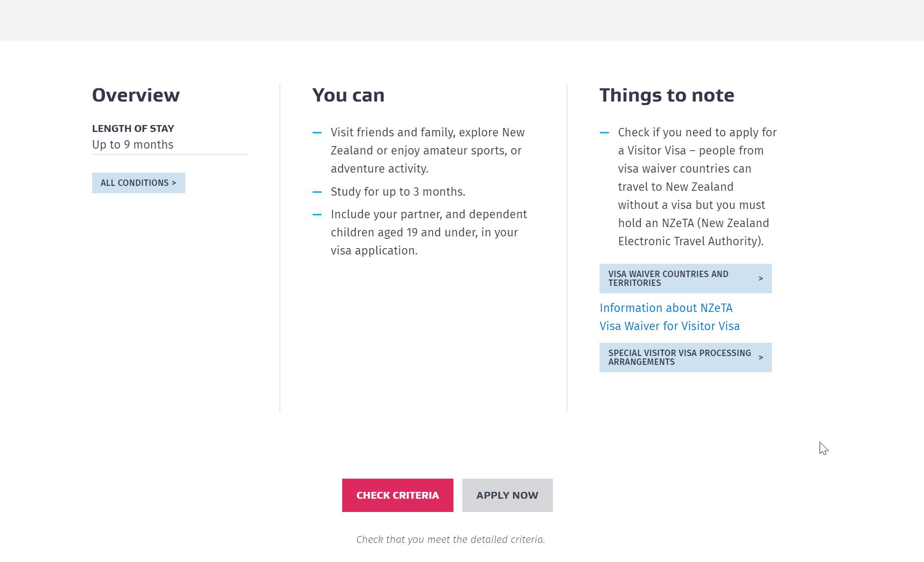
Task: Click 'Study for up to 3 months' item
Action: click(398, 192)
